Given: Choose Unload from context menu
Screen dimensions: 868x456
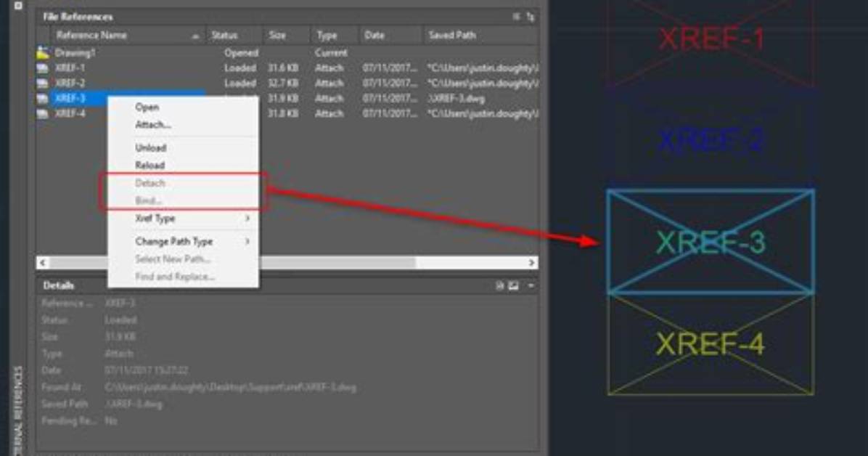Looking at the screenshot, I should pyautogui.click(x=150, y=148).
